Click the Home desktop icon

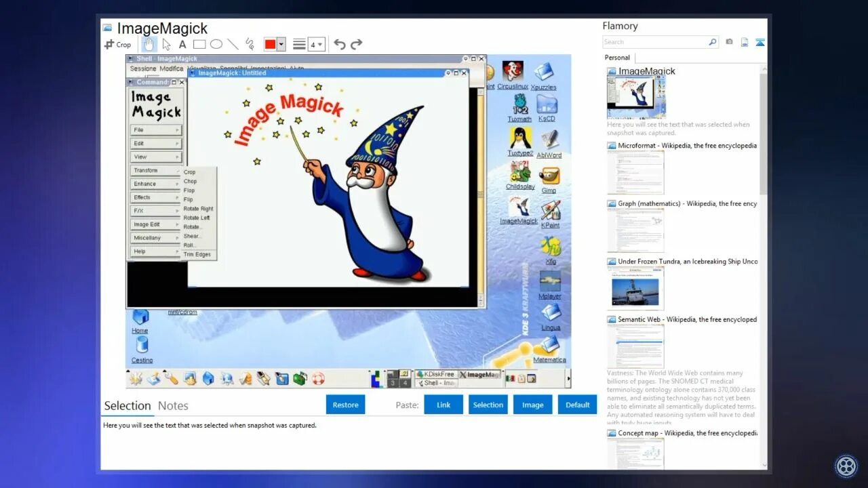pyautogui.click(x=140, y=321)
